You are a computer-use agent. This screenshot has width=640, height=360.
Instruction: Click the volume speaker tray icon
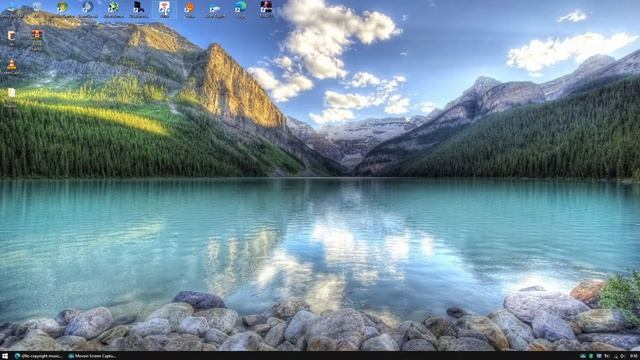tap(622, 356)
